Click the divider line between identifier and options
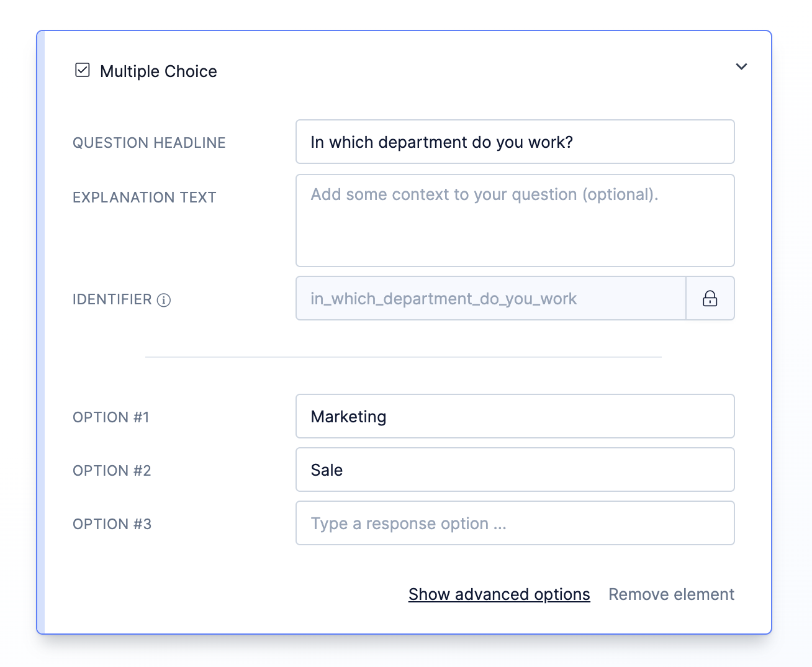The image size is (812, 667). click(x=403, y=357)
